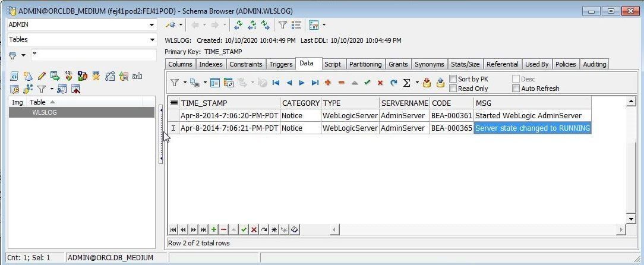
Task: Open the ADMIN schema dropdown
Action: (x=152, y=24)
